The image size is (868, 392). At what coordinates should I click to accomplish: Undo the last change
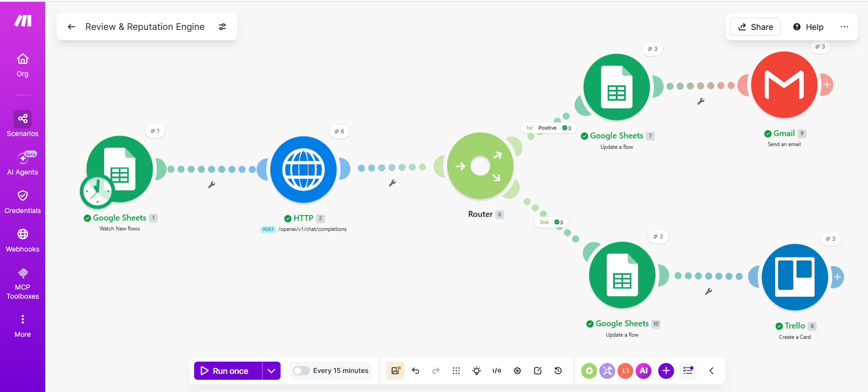[416, 371]
